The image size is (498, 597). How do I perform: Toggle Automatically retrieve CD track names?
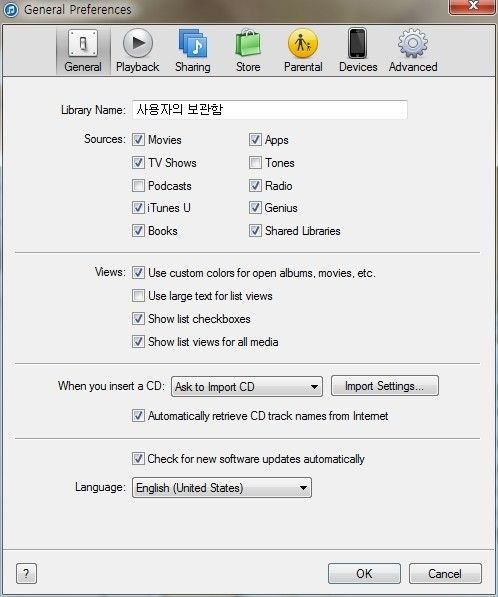(x=138, y=416)
